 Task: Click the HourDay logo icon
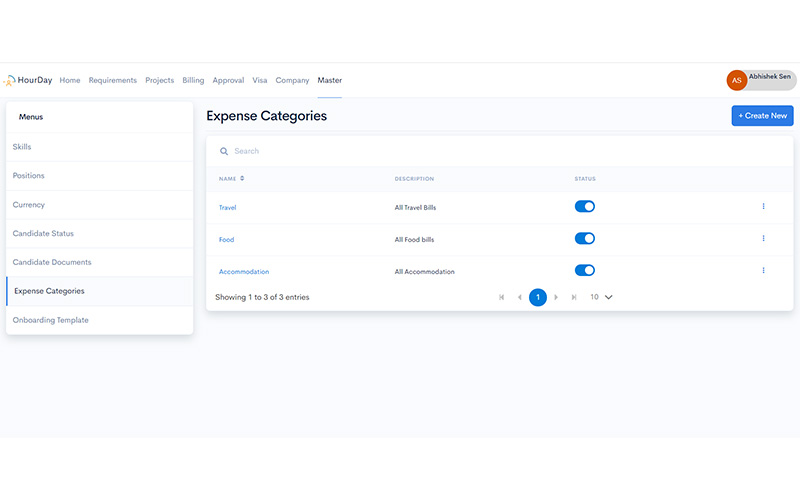pos(10,80)
